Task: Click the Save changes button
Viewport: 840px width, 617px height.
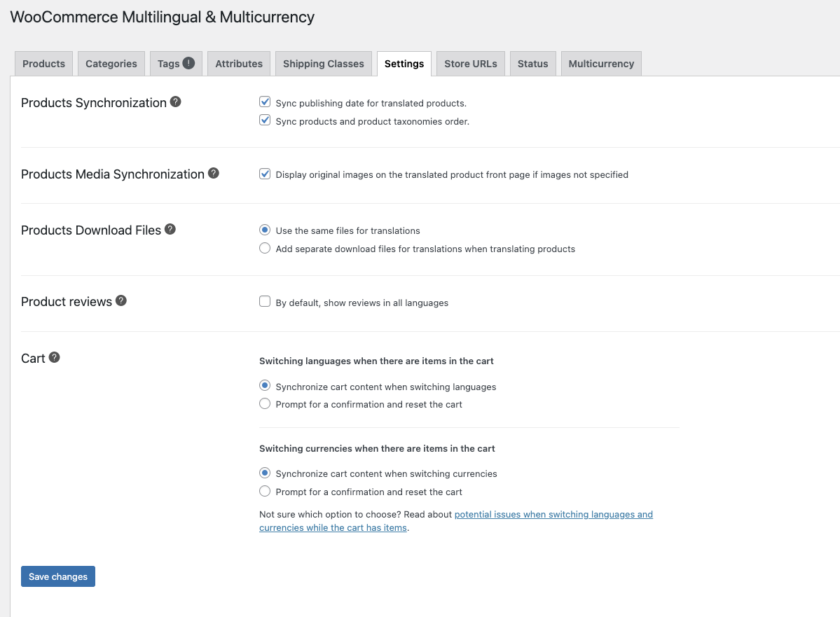Action: (x=58, y=576)
